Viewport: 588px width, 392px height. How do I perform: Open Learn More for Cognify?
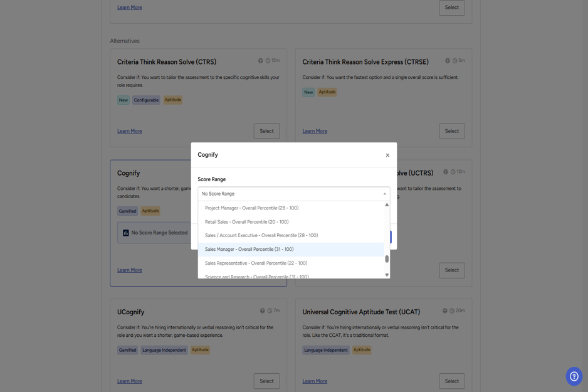(x=129, y=270)
